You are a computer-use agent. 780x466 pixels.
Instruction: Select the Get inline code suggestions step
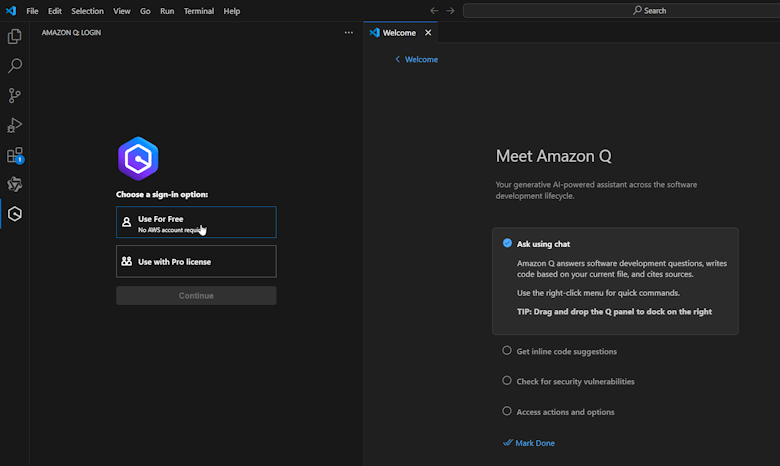[x=566, y=351]
